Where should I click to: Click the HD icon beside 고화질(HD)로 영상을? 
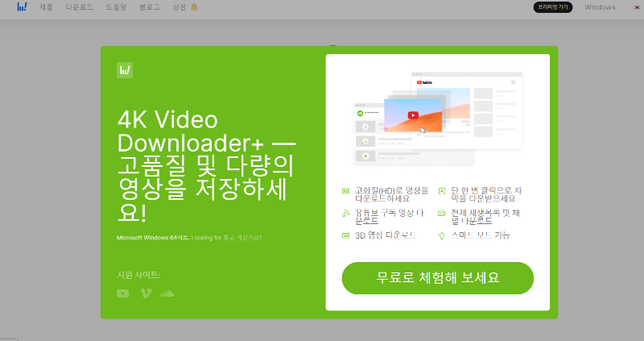pyautogui.click(x=346, y=191)
